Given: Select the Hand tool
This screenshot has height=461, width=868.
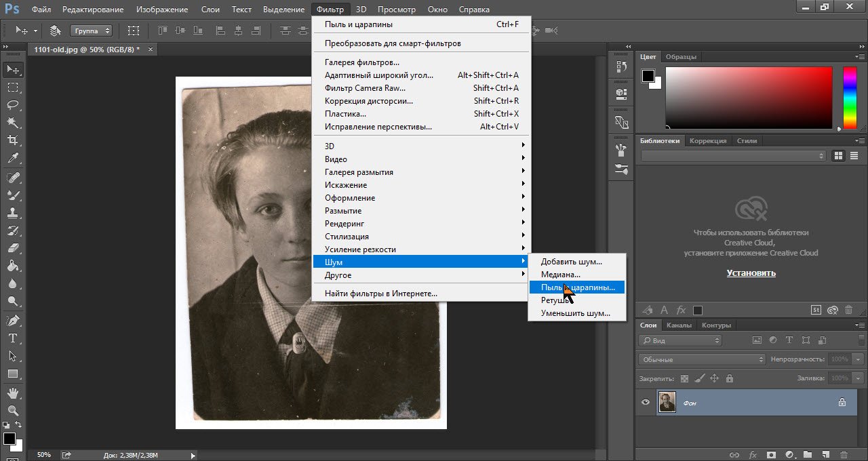Looking at the screenshot, I should click(12, 393).
